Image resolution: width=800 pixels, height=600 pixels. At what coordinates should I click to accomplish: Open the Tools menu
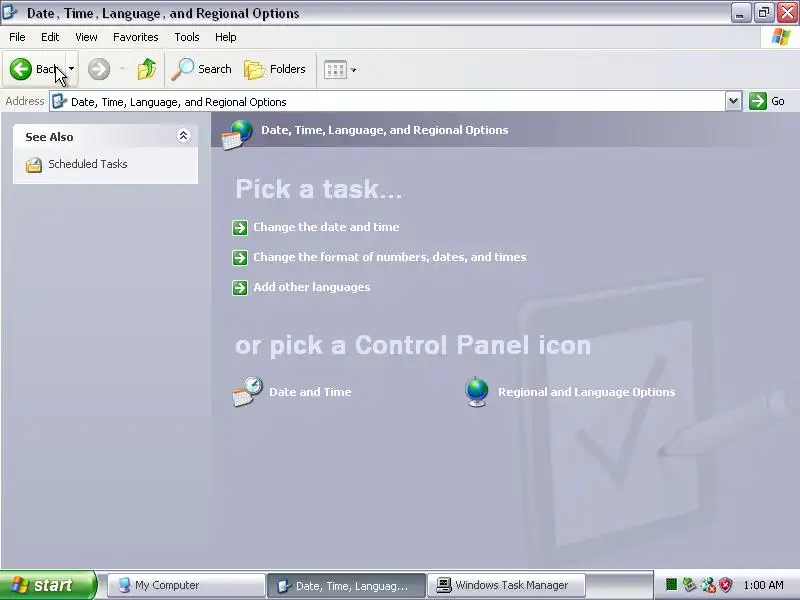click(x=187, y=37)
